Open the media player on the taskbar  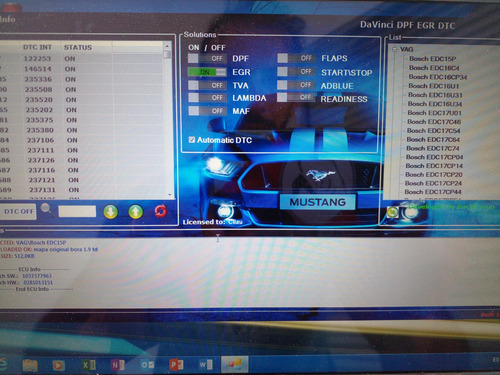58,365
